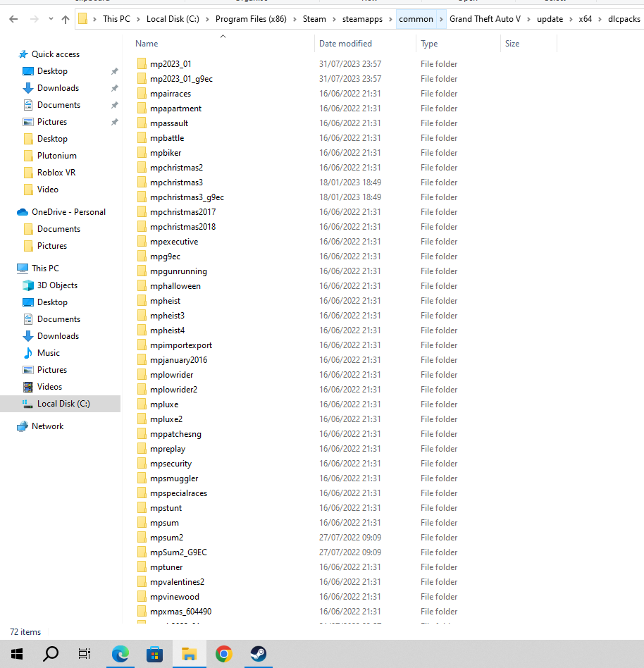The width and height of the screenshot is (644, 668).
Task: Open the recent locations dropdown arrow
Action: pyautogui.click(x=51, y=19)
